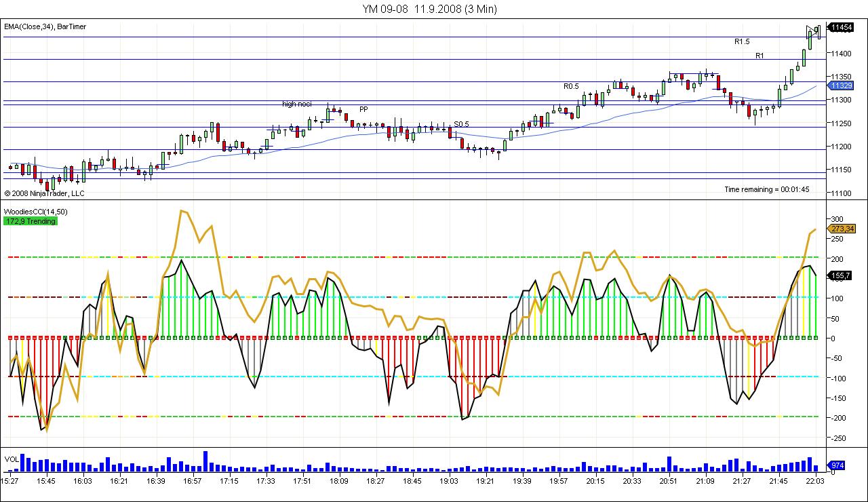Select the 20:15 time axis label
868x502 pixels.
(595, 481)
